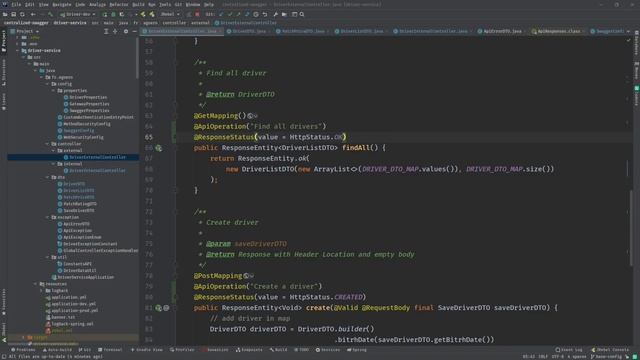Open the JRebel configuration dropdown
640x360 pixels.
170,14
